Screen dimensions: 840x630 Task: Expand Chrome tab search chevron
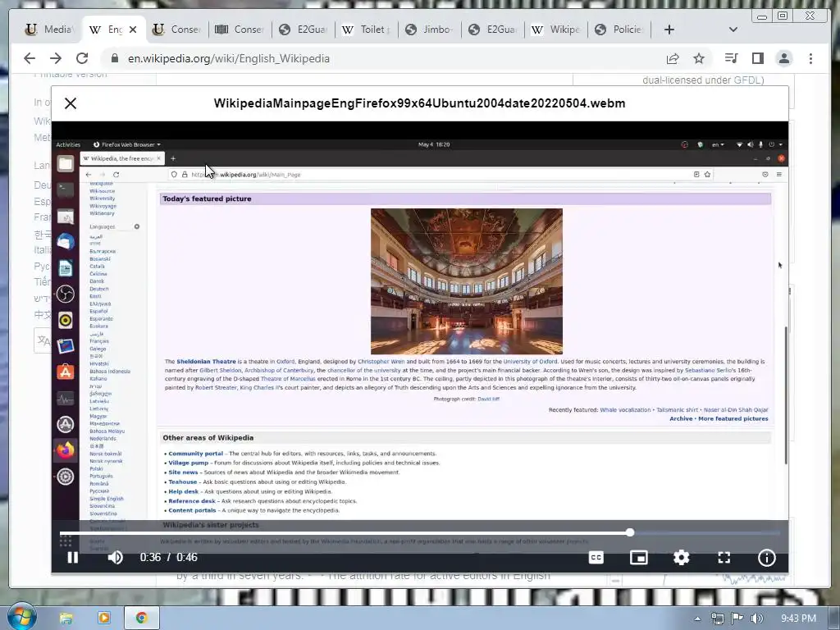pos(733,30)
